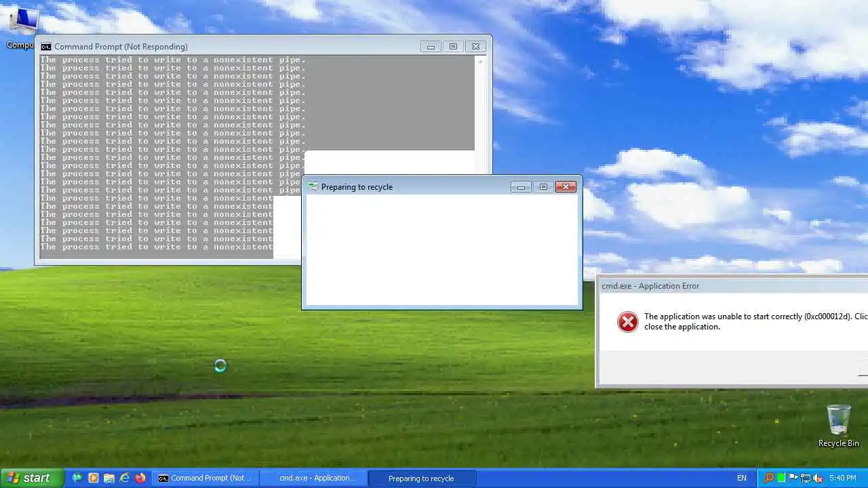Open the network tray icon

[806, 478]
